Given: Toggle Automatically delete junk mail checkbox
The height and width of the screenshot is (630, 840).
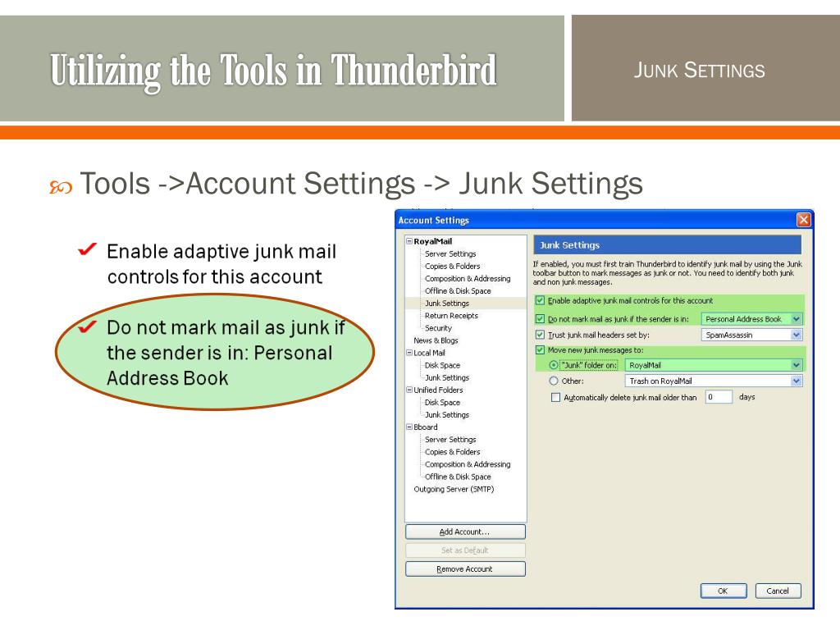Looking at the screenshot, I should pyautogui.click(x=555, y=398).
